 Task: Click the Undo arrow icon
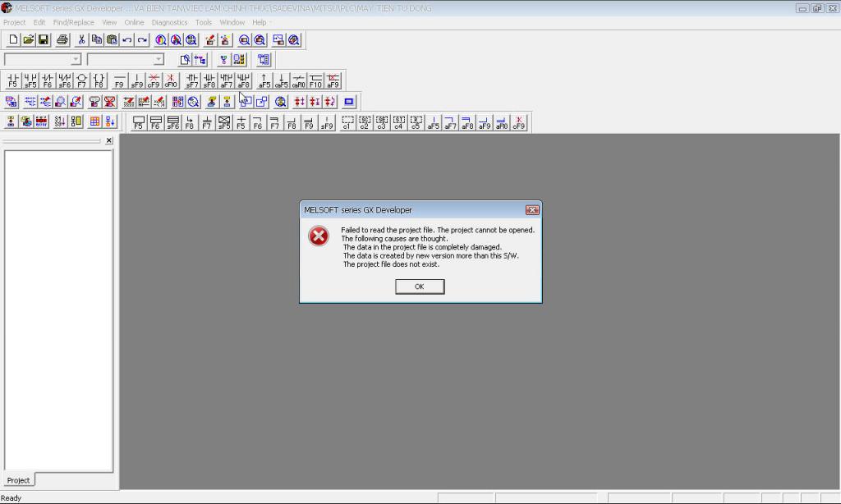click(127, 39)
